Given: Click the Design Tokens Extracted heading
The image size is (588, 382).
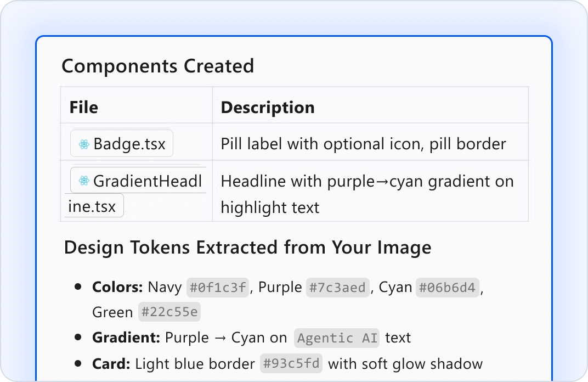Looking at the screenshot, I should 247,248.
